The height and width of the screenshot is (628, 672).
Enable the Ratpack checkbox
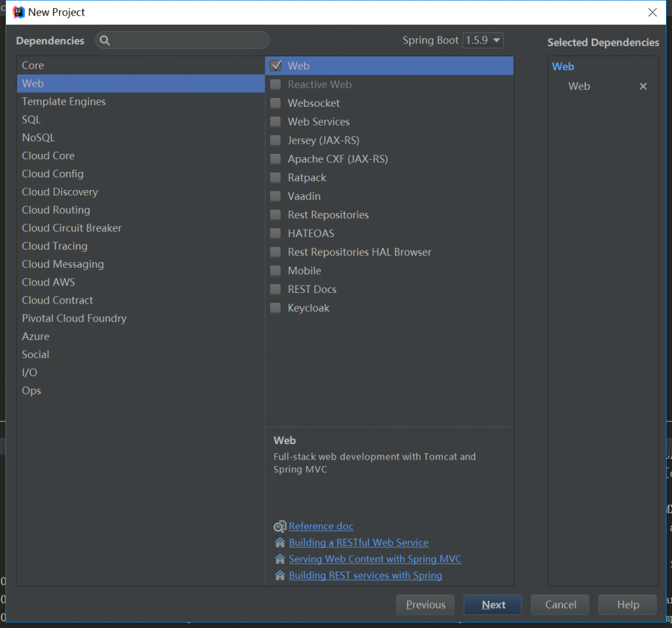tap(276, 178)
